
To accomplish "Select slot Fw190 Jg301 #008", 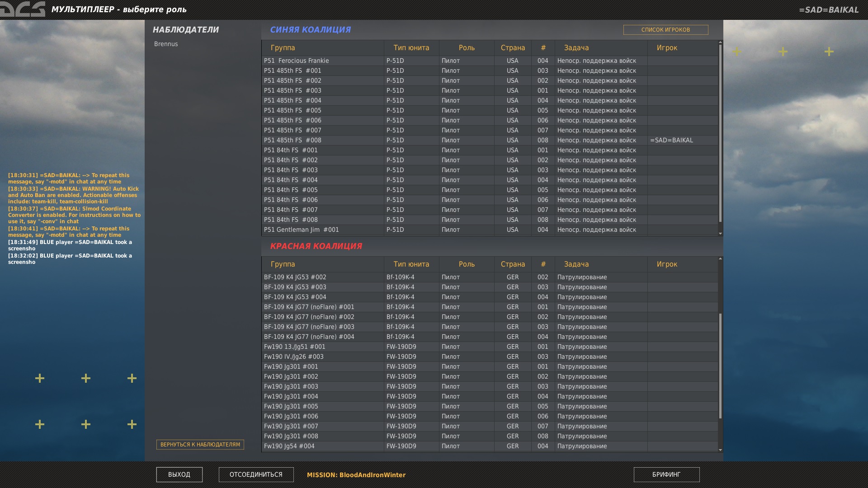I will pyautogui.click(x=490, y=436).
